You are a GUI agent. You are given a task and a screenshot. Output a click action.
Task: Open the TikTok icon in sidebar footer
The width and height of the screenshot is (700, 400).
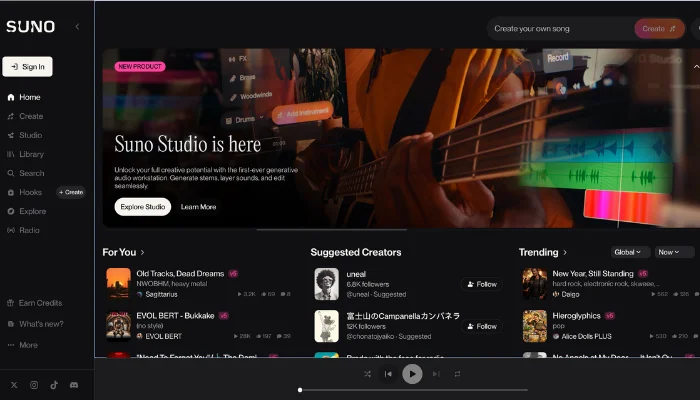(x=54, y=384)
